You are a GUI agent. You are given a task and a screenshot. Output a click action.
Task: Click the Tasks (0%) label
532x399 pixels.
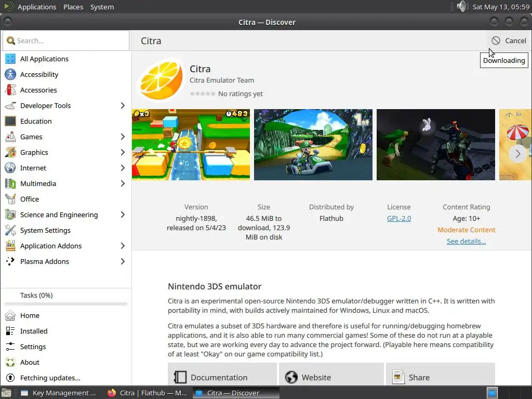[36, 295]
